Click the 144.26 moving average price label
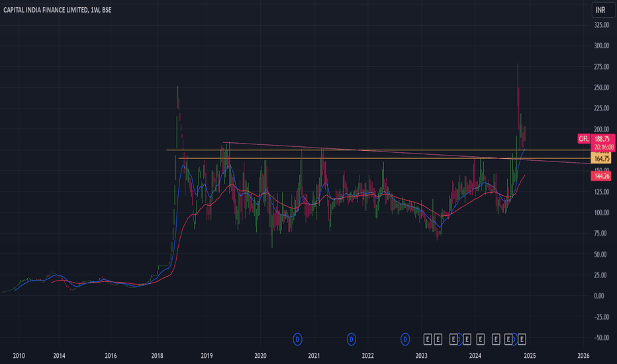This screenshot has height=364, width=617. 601,176
